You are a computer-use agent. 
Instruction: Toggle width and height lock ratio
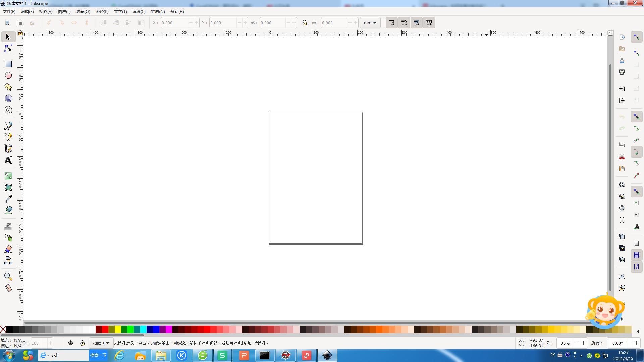(x=304, y=23)
